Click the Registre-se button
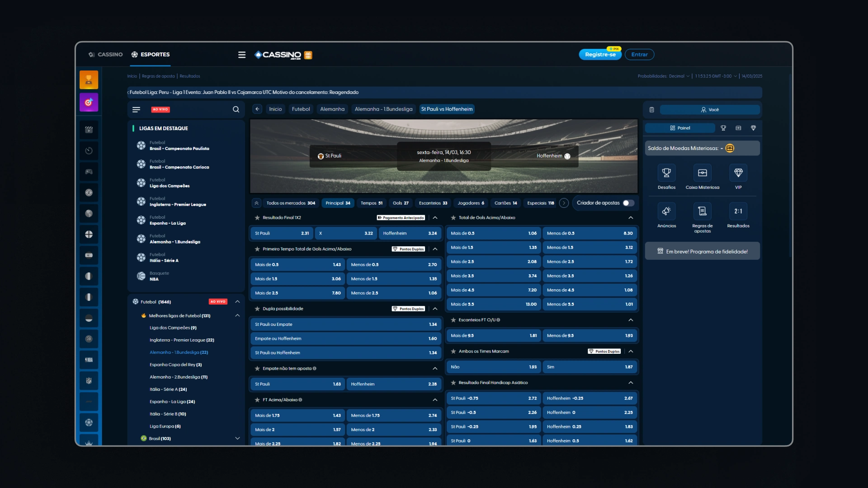868x488 pixels. [x=600, y=55]
